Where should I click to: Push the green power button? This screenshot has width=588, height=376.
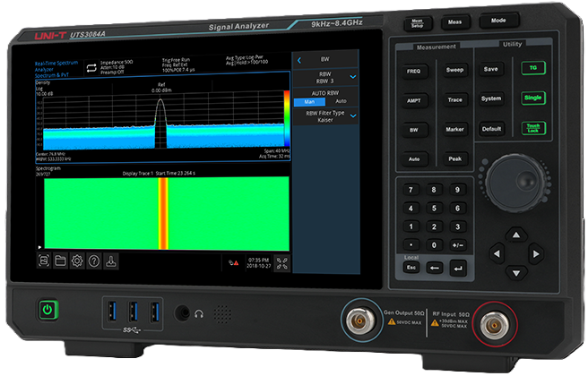[48, 310]
